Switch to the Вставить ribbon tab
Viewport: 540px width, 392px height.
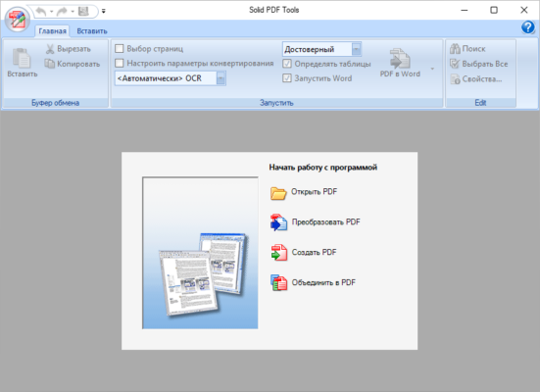click(x=92, y=31)
